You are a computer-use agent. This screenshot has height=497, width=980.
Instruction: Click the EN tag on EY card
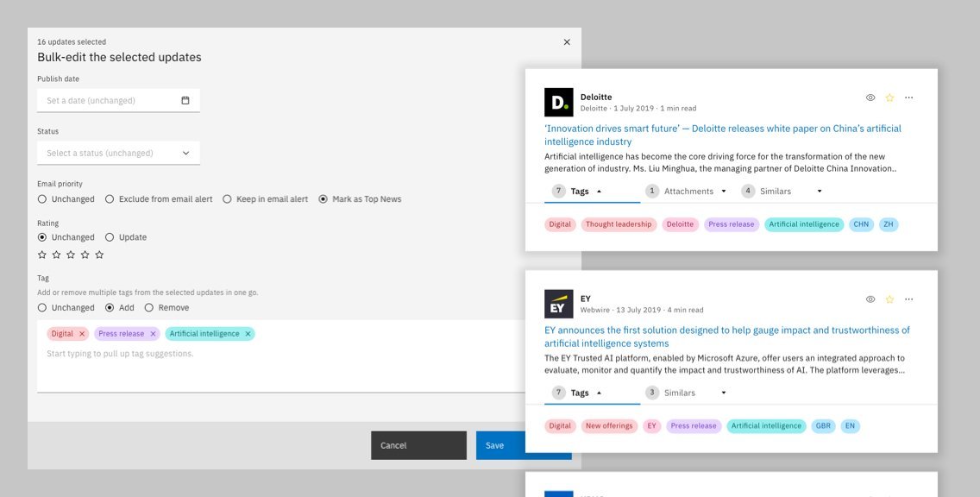pos(850,426)
